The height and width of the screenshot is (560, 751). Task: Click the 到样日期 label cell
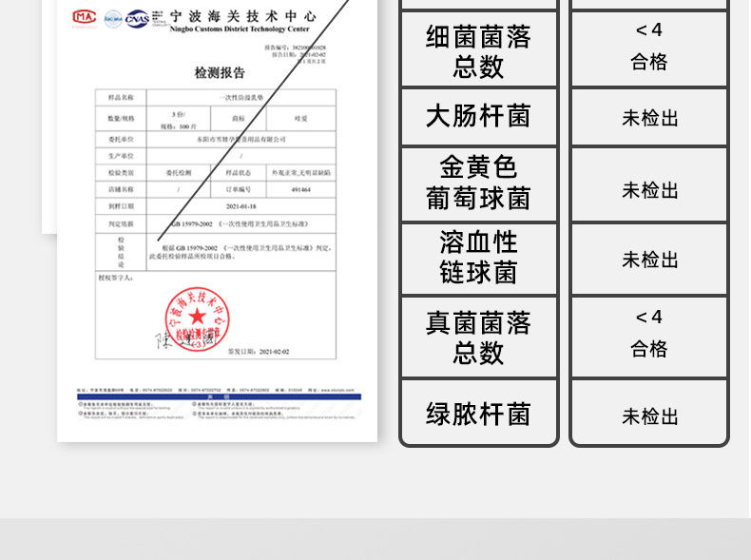pyautogui.click(x=121, y=206)
